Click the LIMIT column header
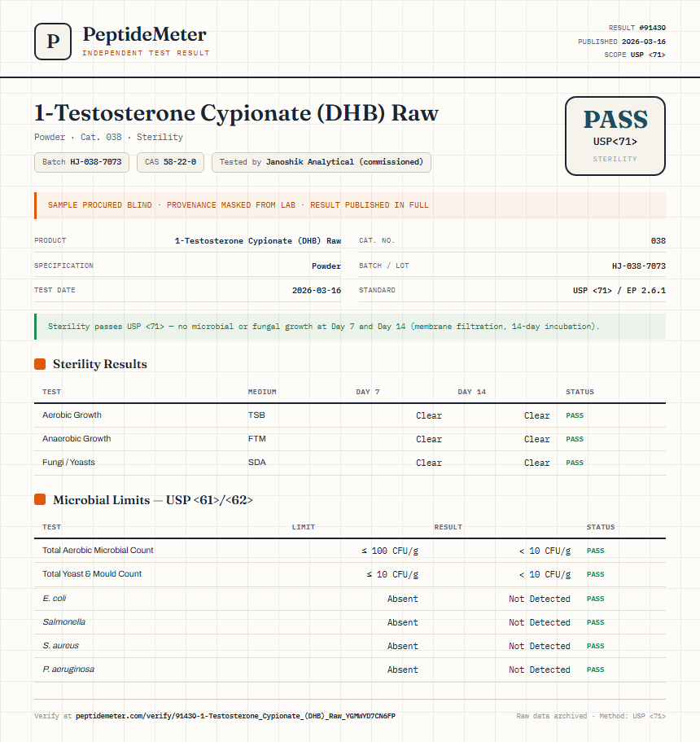The image size is (700, 742). pyautogui.click(x=303, y=527)
